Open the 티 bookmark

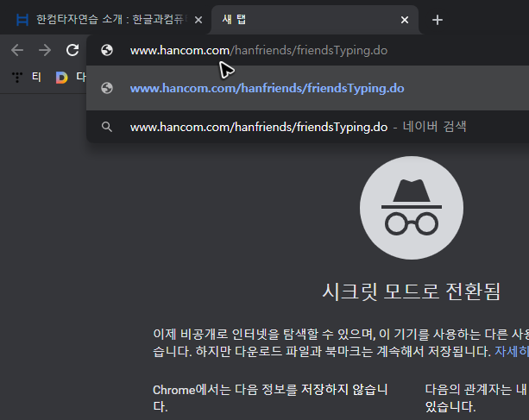[x=36, y=78]
